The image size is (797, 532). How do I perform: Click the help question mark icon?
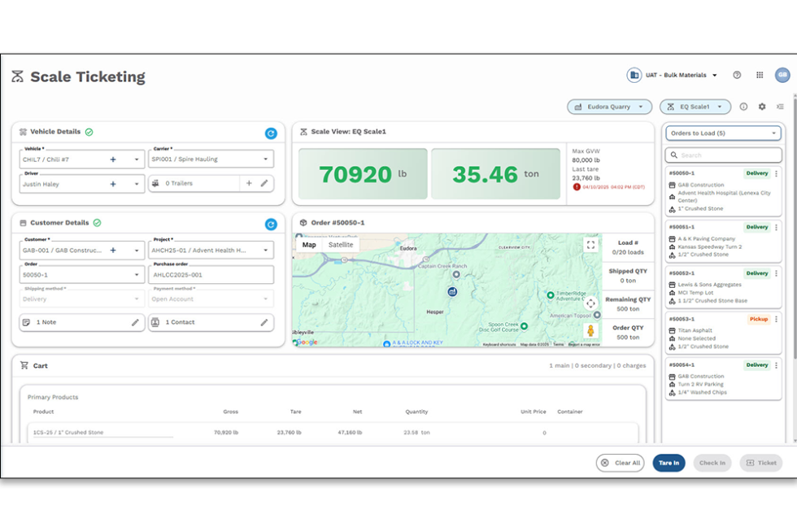pyautogui.click(x=737, y=74)
